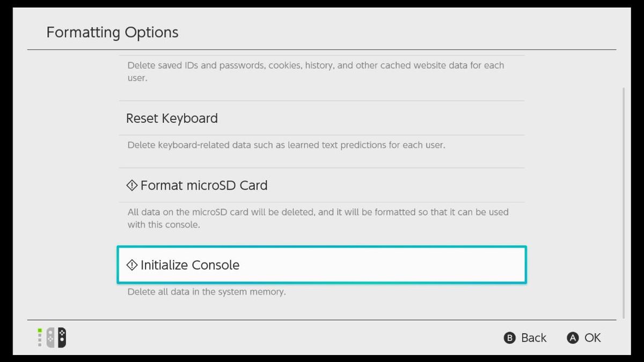Click the warning diamond beside Initialize Console

131,264
